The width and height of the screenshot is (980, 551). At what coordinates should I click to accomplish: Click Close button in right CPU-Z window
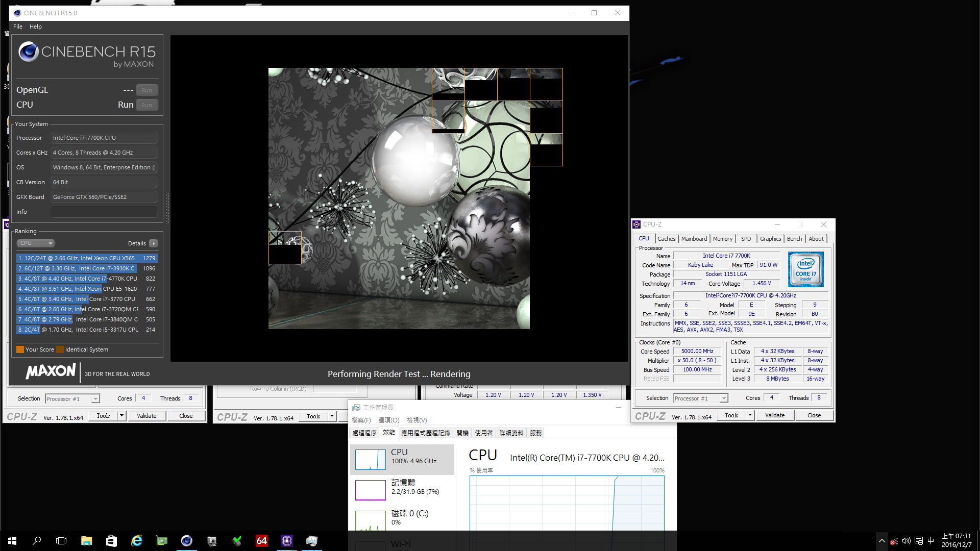pyautogui.click(x=814, y=415)
